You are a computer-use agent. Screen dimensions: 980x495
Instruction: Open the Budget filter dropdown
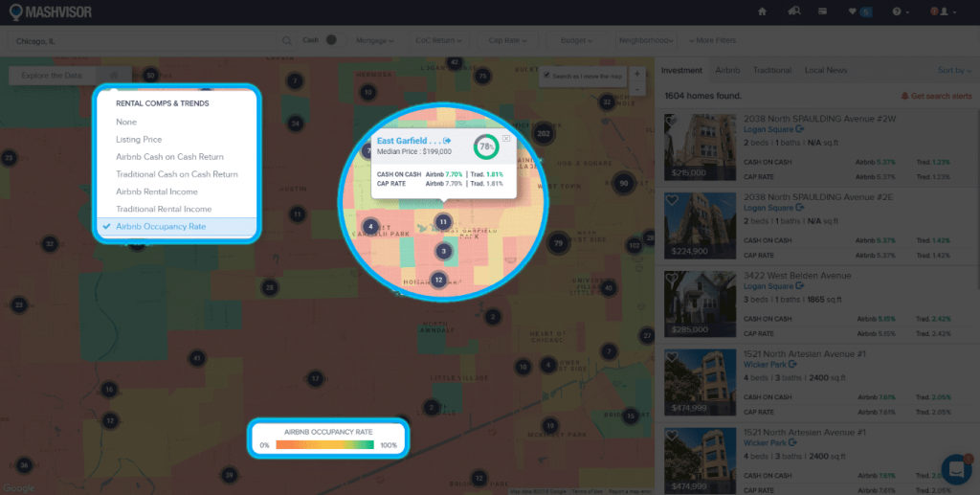[x=576, y=41]
